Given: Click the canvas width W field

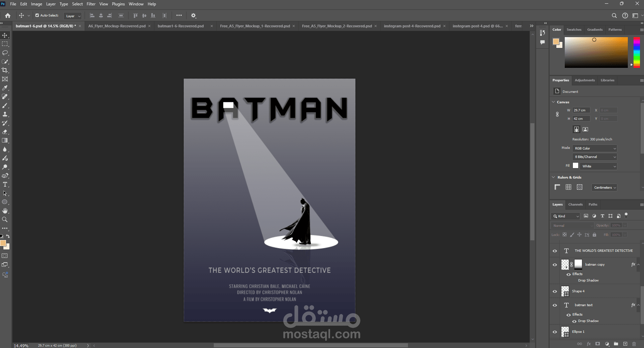Looking at the screenshot, I should [x=581, y=110].
